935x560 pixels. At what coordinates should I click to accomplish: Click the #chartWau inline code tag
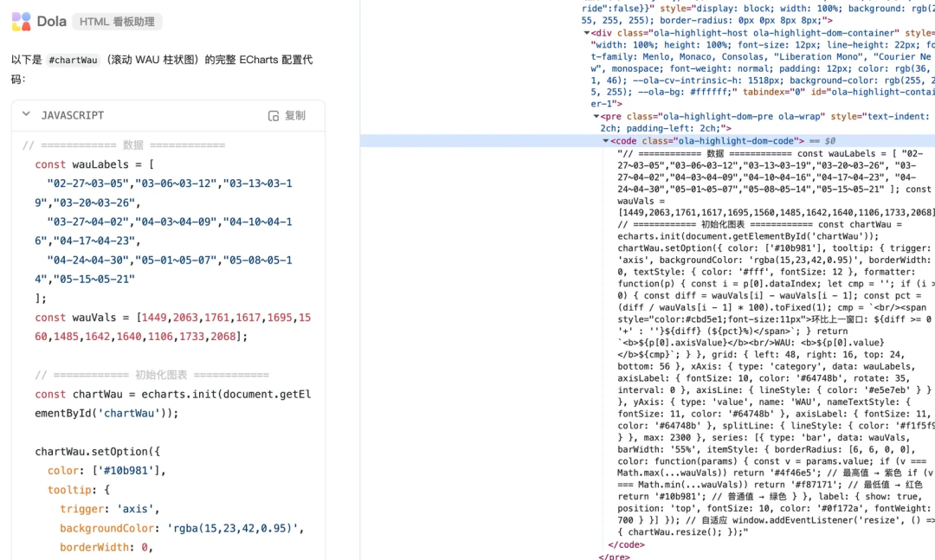click(x=73, y=61)
